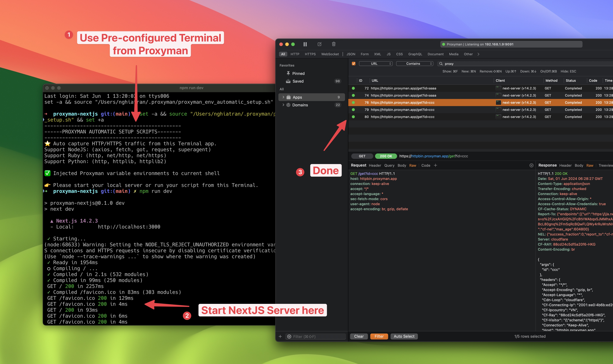The width and height of the screenshot is (613, 364).
Task: Click the Proxyman listening address bar
Action: [x=511, y=44]
